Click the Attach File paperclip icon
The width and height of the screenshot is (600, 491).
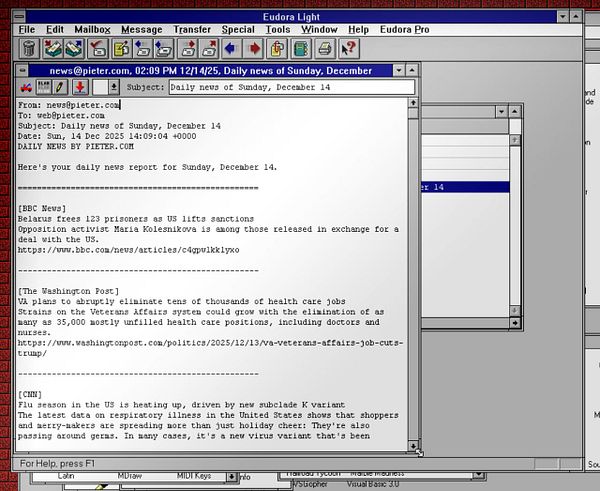coord(277,49)
